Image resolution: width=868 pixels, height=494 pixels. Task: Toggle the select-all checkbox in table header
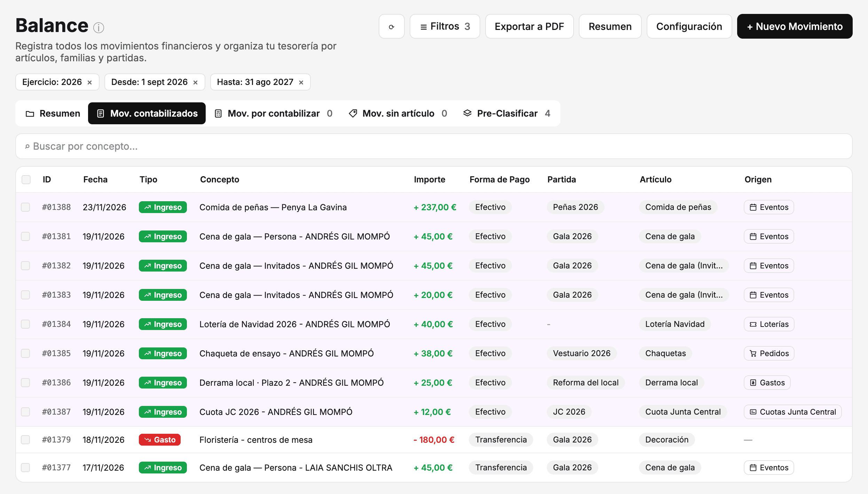(x=26, y=180)
